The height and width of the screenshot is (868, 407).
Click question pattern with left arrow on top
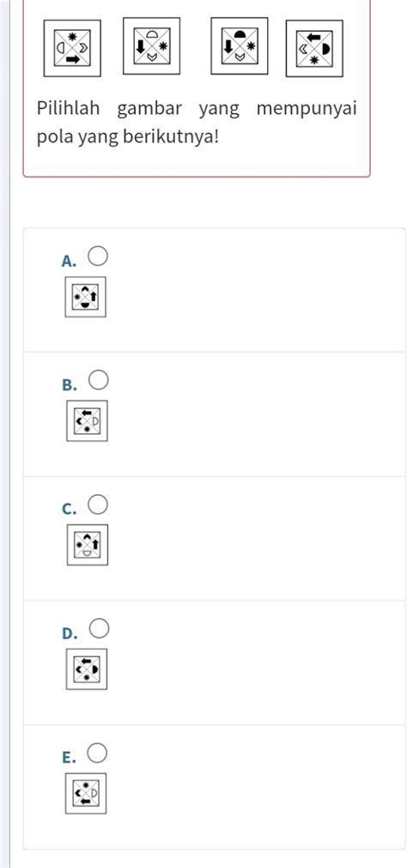tap(314, 48)
